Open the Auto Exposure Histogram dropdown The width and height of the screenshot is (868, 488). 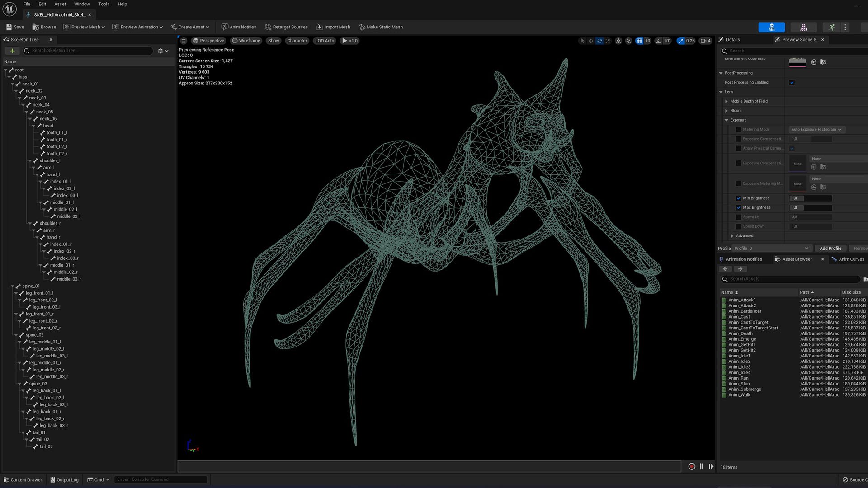pos(817,130)
